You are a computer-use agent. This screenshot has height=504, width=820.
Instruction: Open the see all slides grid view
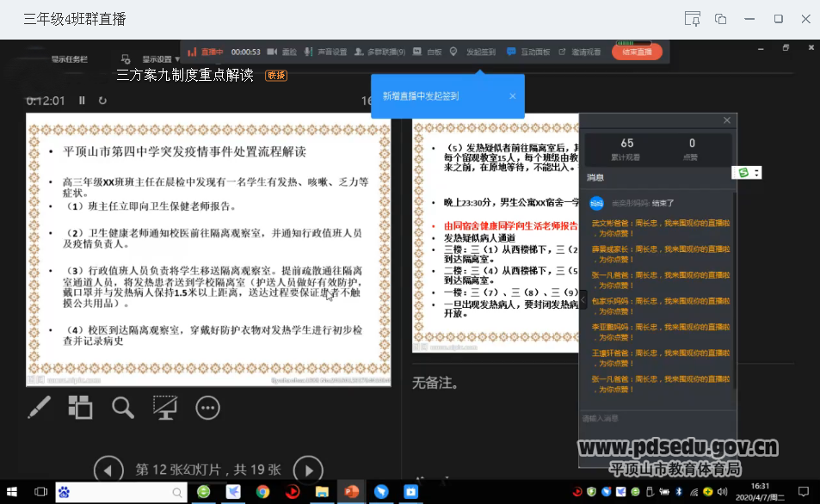80,407
